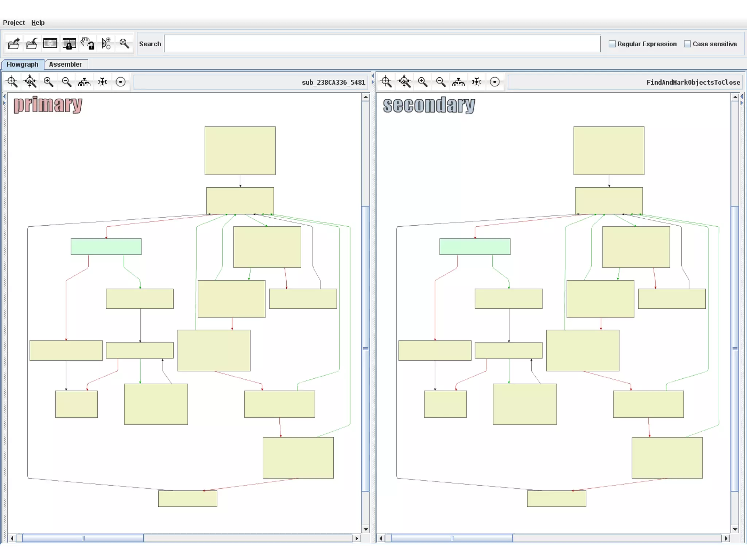747x560 pixels.
Task: Collapse primary panel using left edge arrow
Action: (4, 97)
